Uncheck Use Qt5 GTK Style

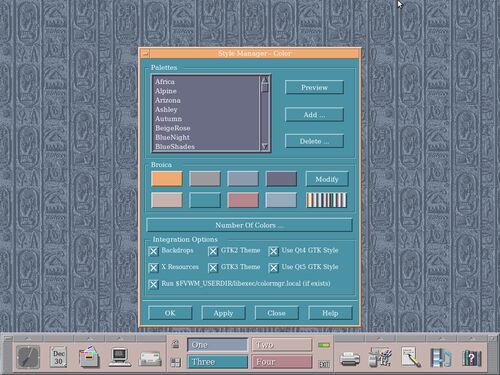pos(273,268)
